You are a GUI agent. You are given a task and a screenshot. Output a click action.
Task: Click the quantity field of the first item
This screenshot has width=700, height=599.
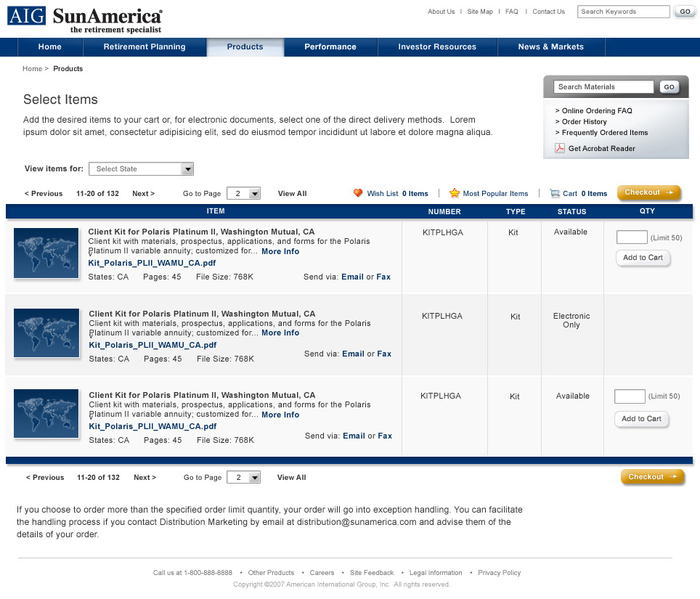(x=632, y=237)
